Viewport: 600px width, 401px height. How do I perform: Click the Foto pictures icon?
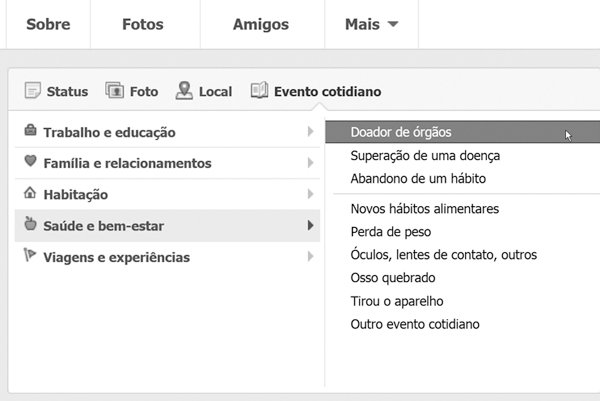(x=114, y=90)
